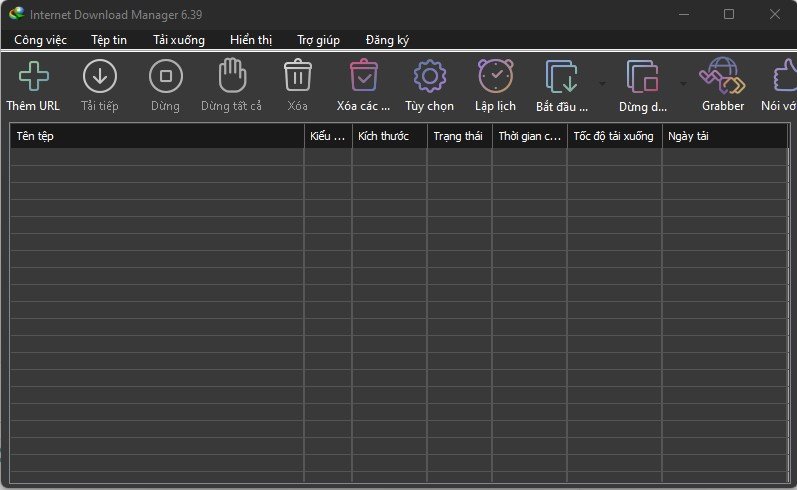Expand the stop queue dropdown arrow
Viewport: 797px width, 490px height.
683,83
